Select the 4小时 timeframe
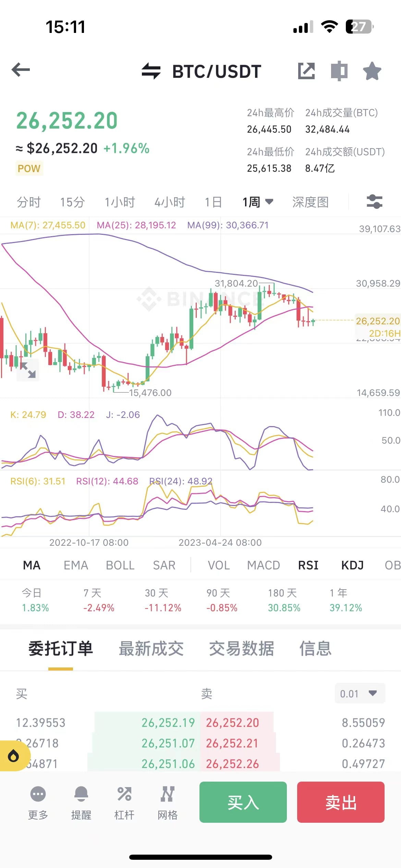401x868 pixels. 170,202
